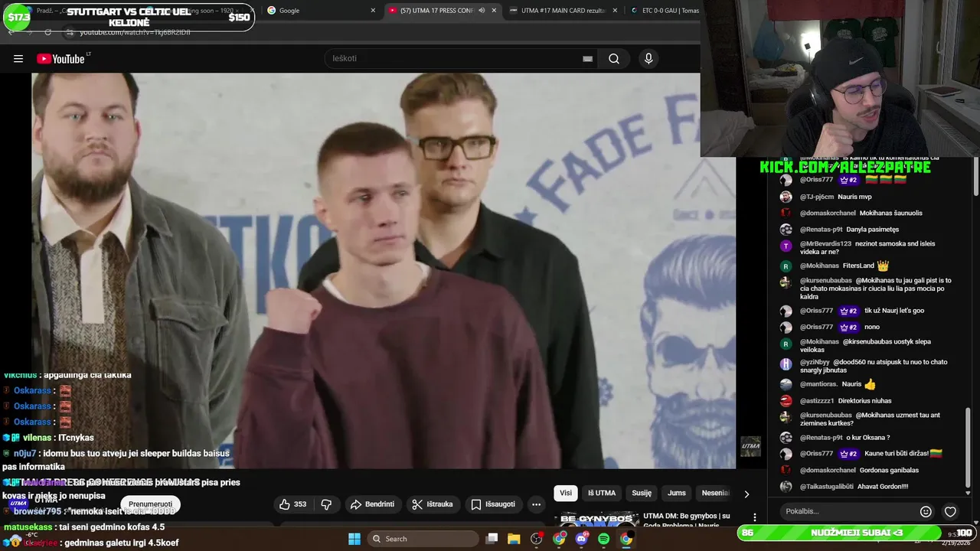Open @domaskorchanel avatar next to Mokihanas šaunuolis
Viewport: 980px width, 551px height.
click(786, 213)
